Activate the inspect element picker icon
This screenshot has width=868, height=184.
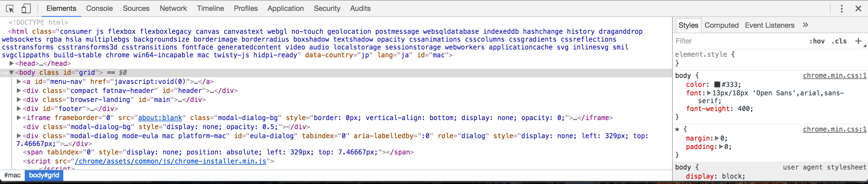(10, 8)
